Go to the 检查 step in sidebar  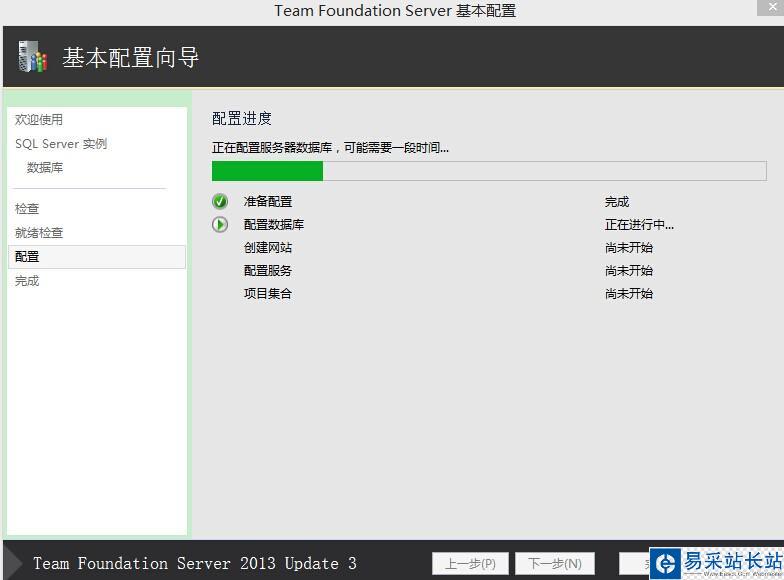[27, 208]
